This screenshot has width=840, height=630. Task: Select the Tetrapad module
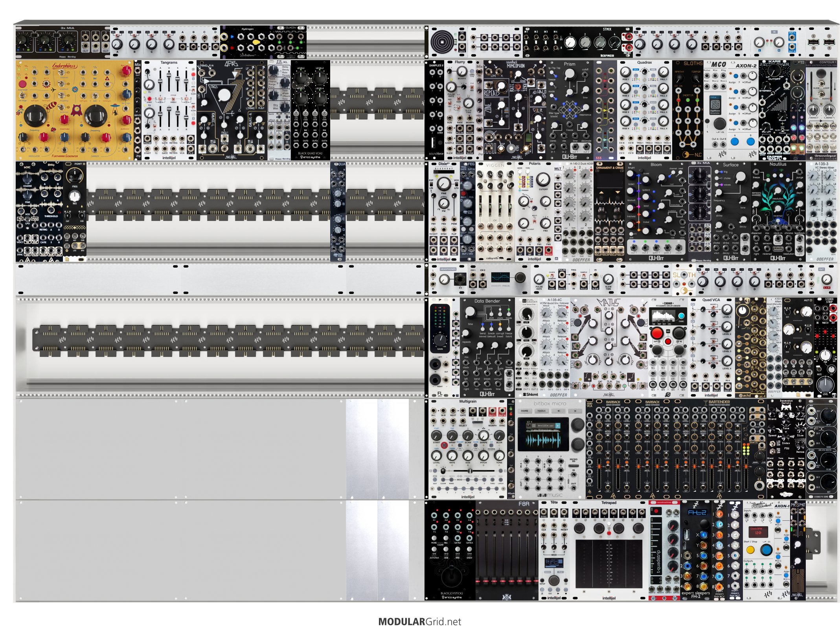coord(609,551)
